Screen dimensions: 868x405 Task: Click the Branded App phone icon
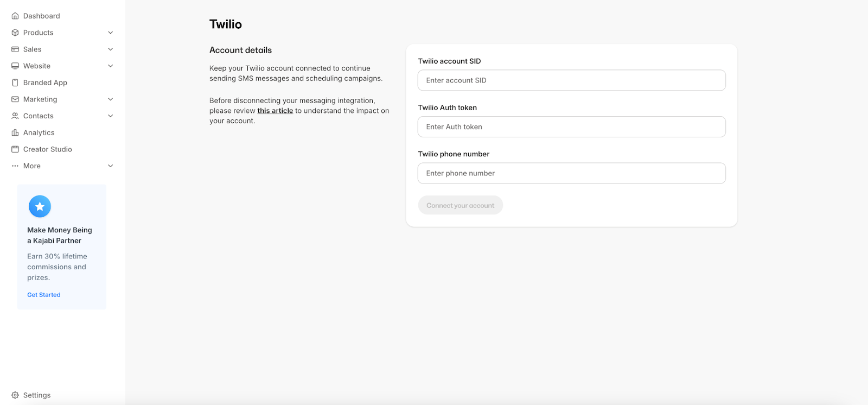coord(15,83)
